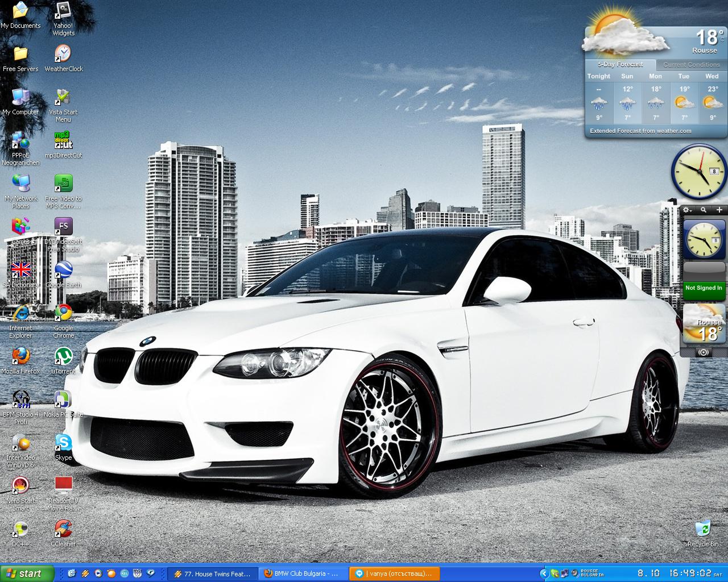Select the SA Dictionary flag icon

pyautogui.click(x=20, y=275)
